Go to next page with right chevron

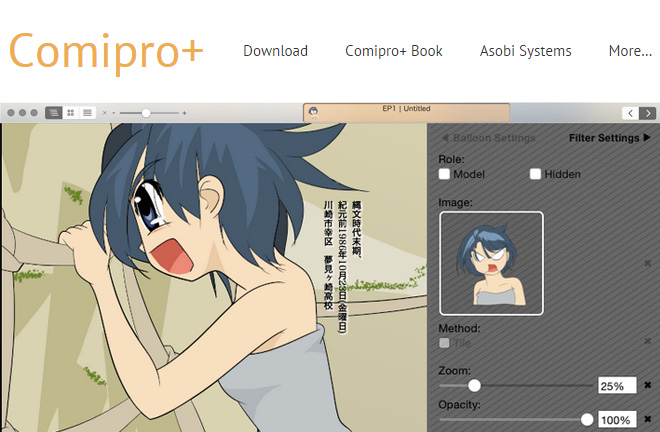[647, 113]
